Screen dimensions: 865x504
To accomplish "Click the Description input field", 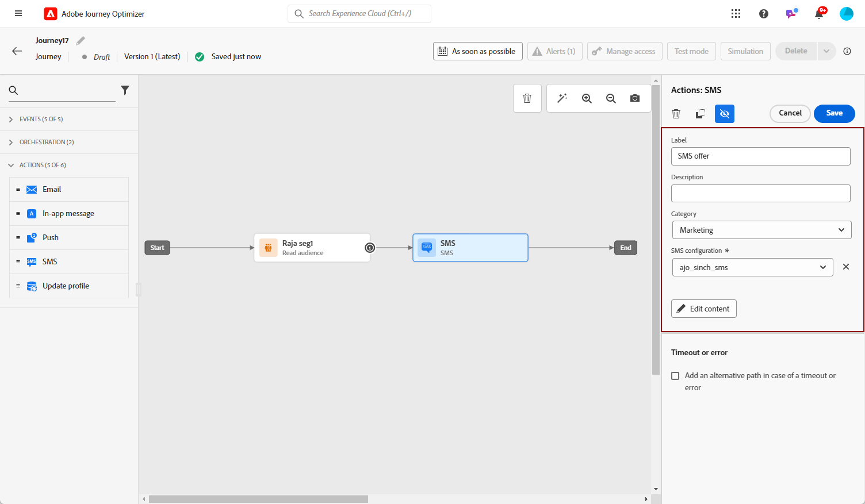I will (x=761, y=193).
